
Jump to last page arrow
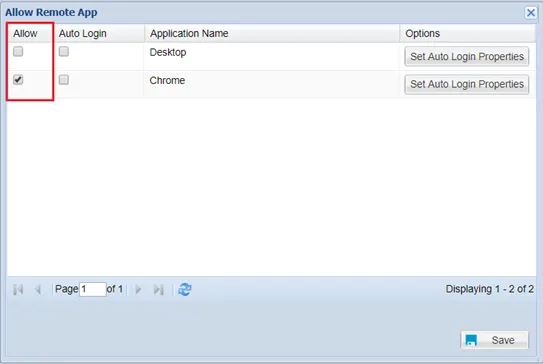159,289
